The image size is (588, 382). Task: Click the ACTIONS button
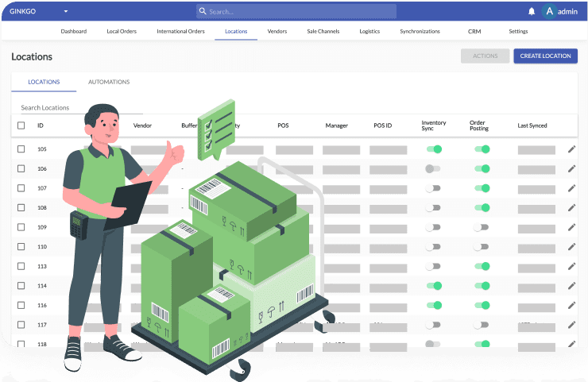[485, 56]
